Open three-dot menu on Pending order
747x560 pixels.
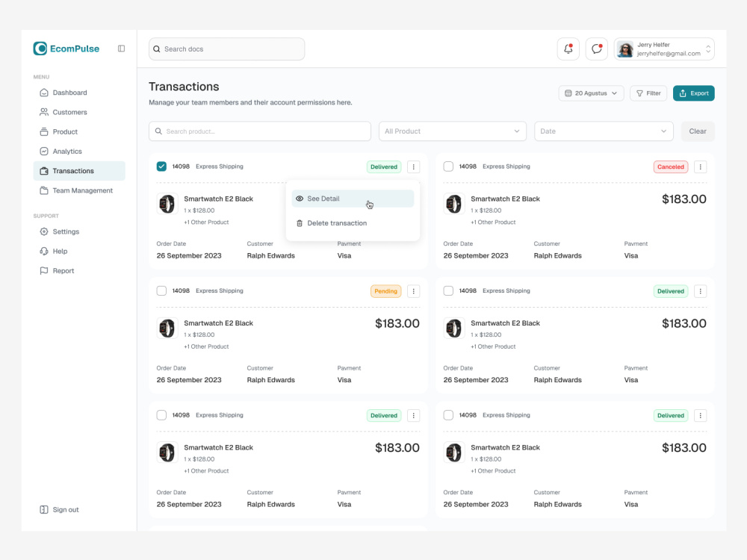[414, 291]
